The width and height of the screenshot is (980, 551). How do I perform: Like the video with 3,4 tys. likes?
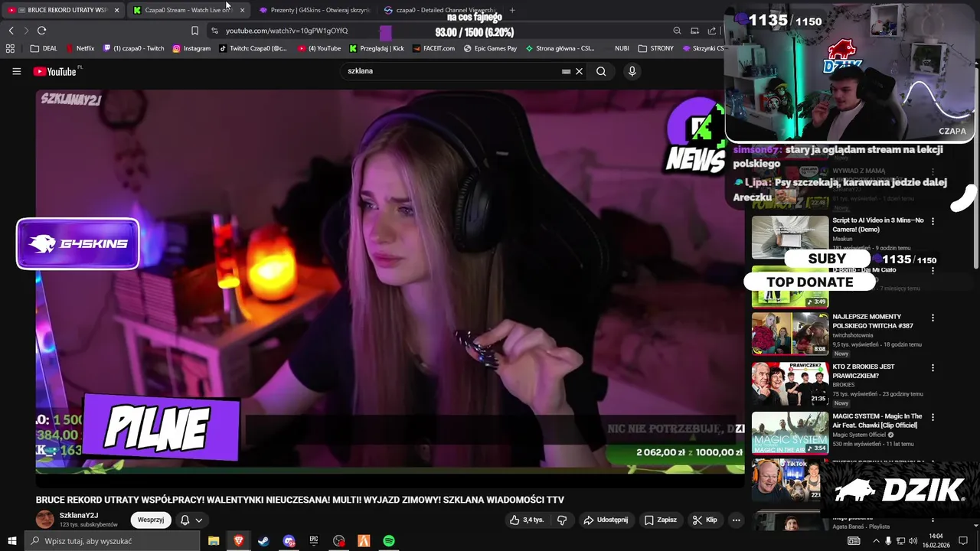(528, 520)
